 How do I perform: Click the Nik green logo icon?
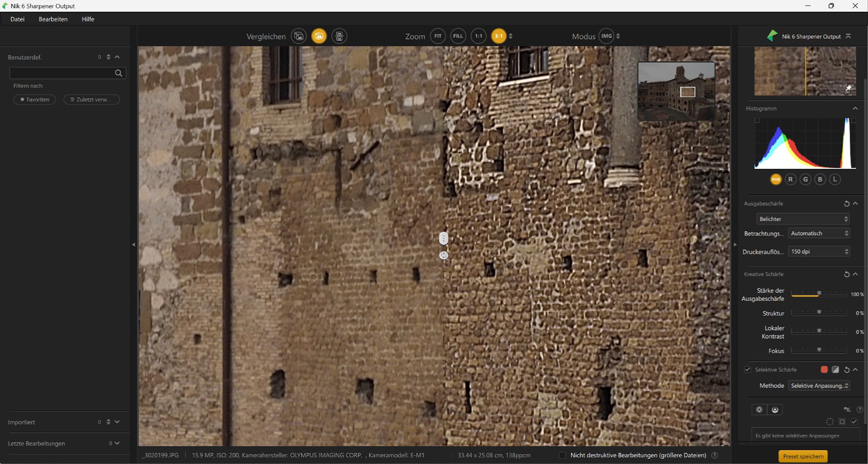[772, 36]
